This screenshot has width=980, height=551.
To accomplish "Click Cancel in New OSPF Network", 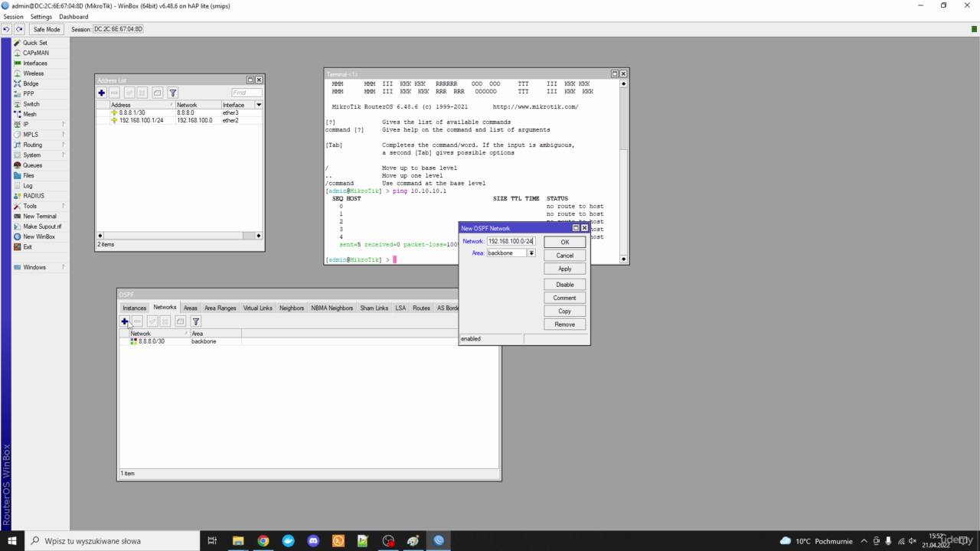I will tap(565, 256).
